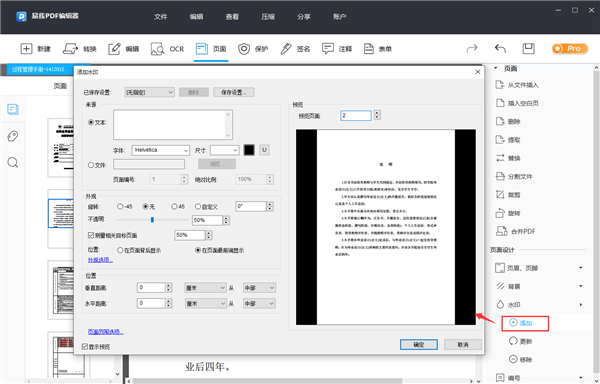Screen dimensions: 600x384
Task: Expand the Background (背景) arrow
Action: [x=581, y=286]
